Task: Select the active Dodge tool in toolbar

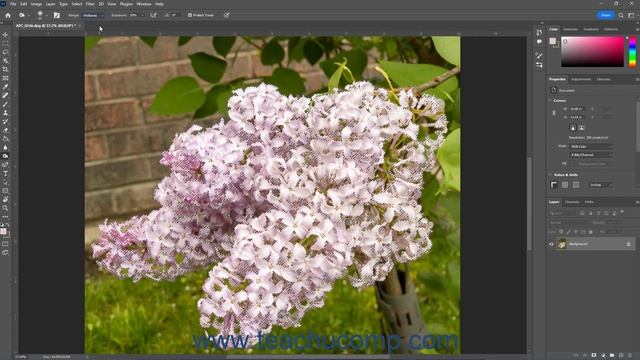Action: click(5, 156)
